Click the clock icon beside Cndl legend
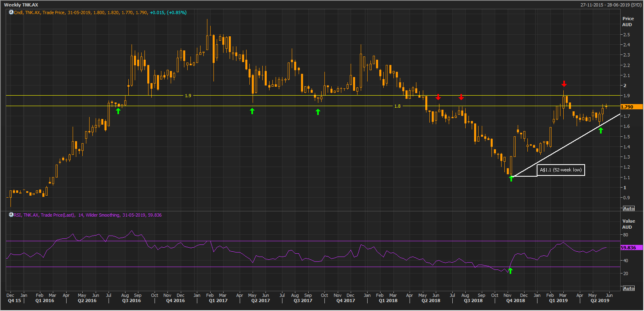This screenshot has height=311, width=644. [x=11, y=13]
